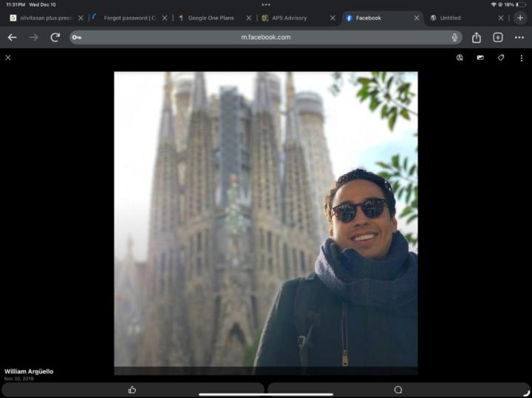Click the tag photo icon
The height and width of the screenshot is (398, 532).
501,58
